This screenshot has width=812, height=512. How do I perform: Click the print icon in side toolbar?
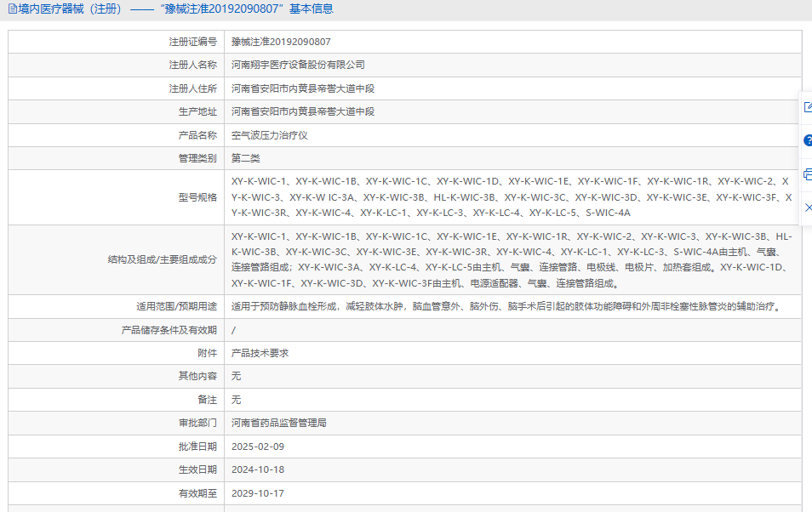808,174
